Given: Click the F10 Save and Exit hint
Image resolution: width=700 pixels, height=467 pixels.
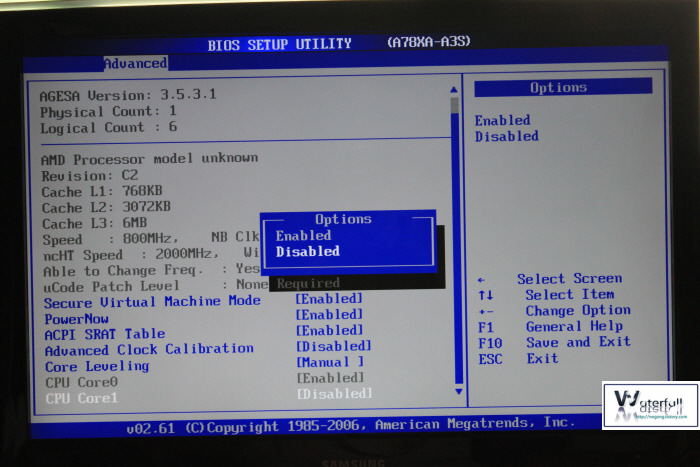Looking at the screenshot, I should tap(554, 343).
